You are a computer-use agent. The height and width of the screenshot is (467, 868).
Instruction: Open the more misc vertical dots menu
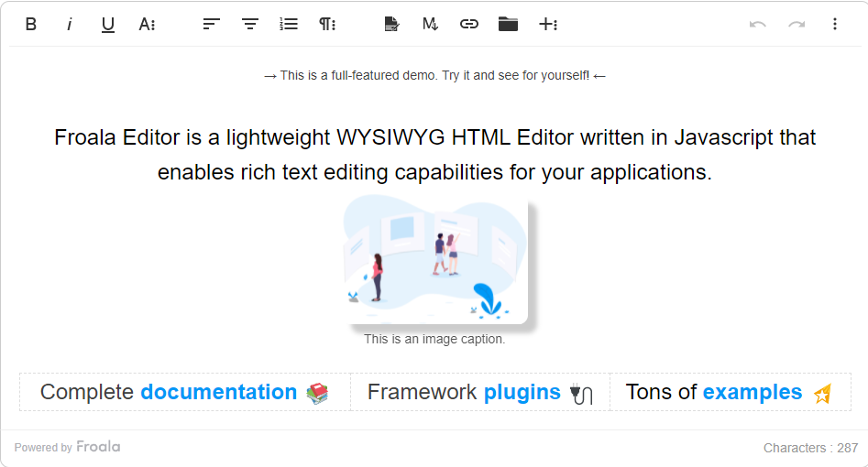[835, 25]
